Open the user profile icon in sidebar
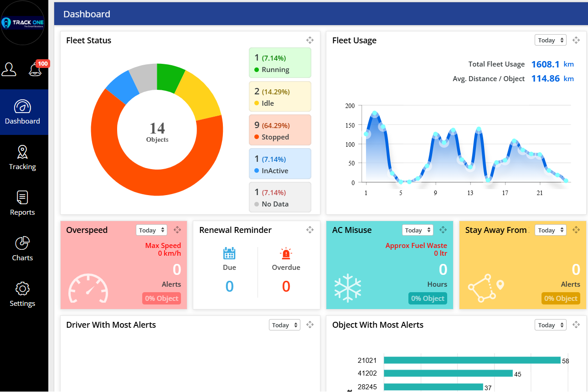Image resolution: width=588 pixels, height=392 pixels. pyautogui.click(x=9, y=69)
